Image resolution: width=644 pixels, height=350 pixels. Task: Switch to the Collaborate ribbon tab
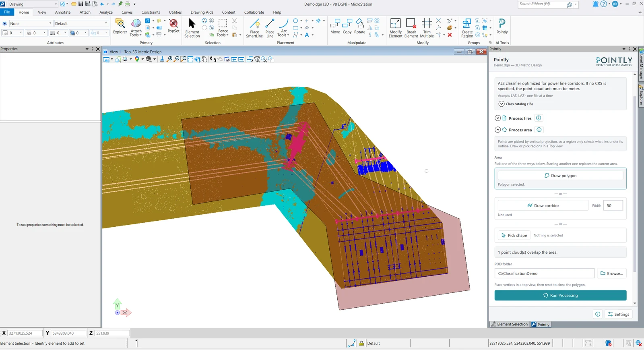(x=254, y=12)
